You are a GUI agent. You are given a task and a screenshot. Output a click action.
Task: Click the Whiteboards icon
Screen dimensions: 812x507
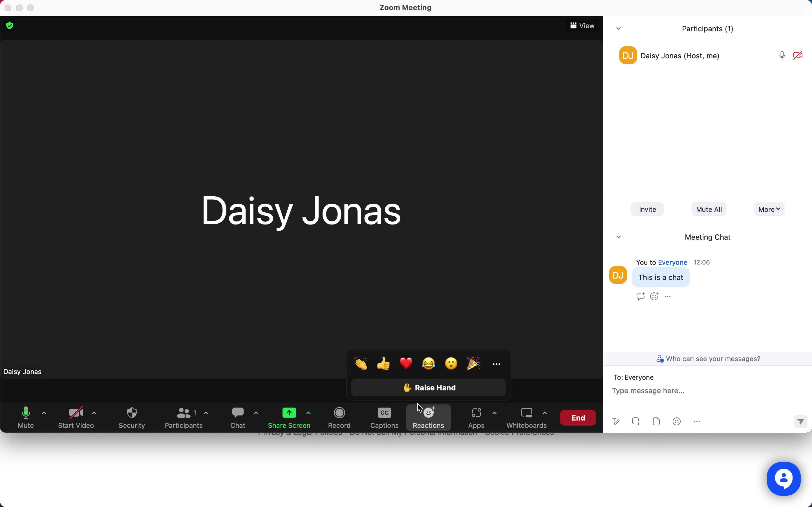(526, 418)
